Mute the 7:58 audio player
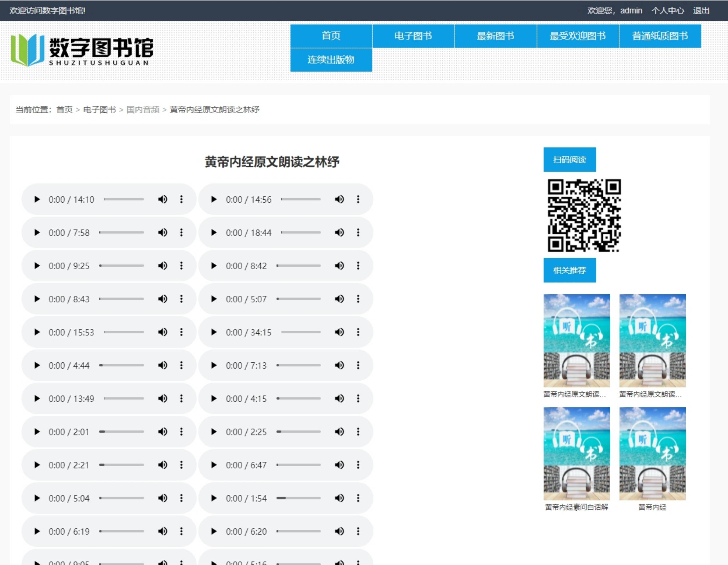Image resolution: width=728 pixels, height=565 pixels. point(163,233)
